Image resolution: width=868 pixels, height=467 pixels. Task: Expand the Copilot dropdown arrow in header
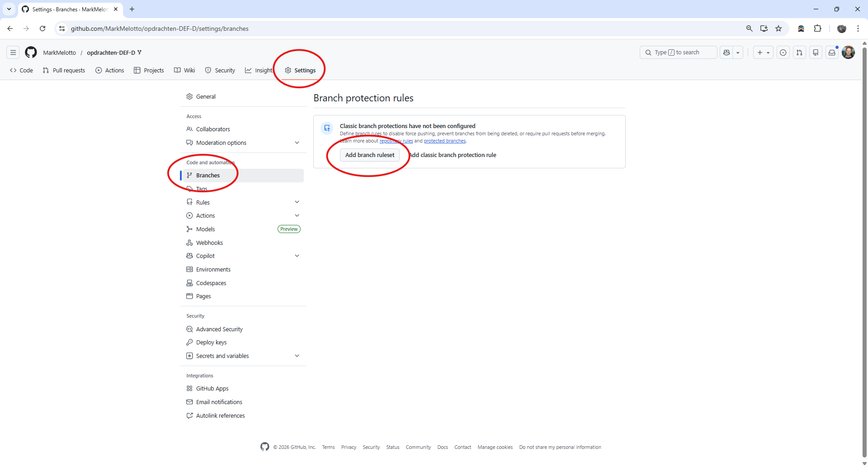click(738, 52)
